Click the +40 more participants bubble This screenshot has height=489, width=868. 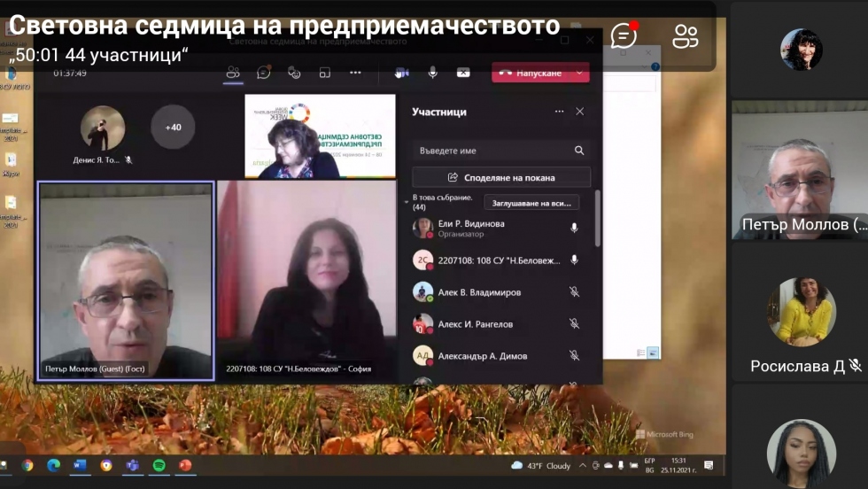[x=173, y=128]
